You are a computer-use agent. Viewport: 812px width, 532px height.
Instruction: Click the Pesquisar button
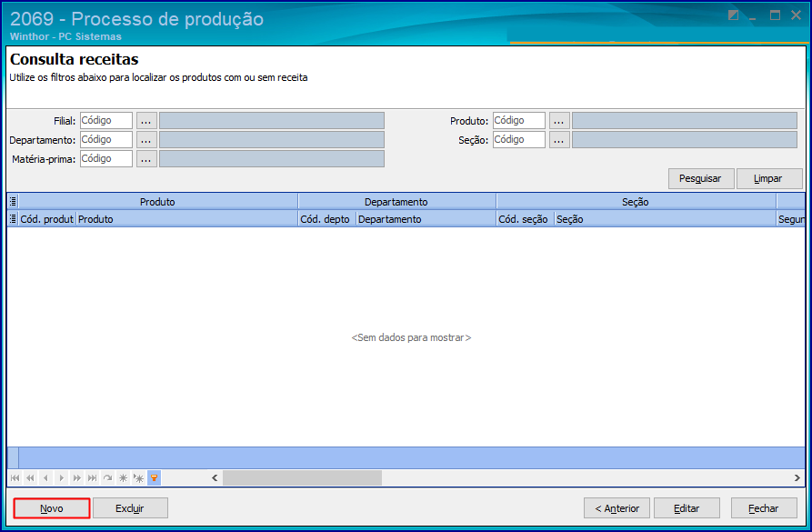click(x=701, y=179)
